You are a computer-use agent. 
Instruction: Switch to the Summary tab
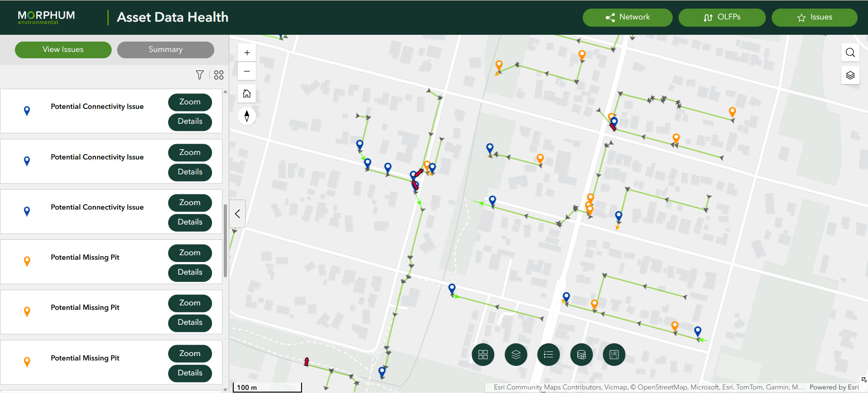pos(165,50)
